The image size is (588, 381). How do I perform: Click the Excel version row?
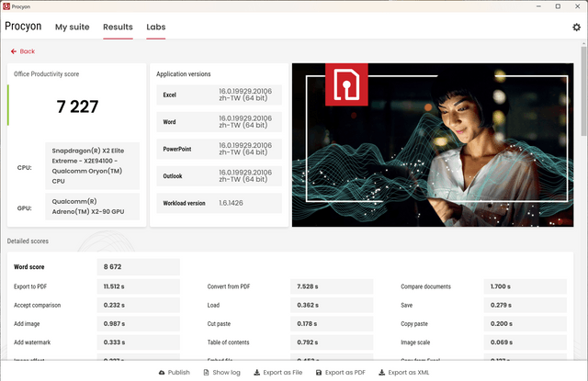(220, 95)
